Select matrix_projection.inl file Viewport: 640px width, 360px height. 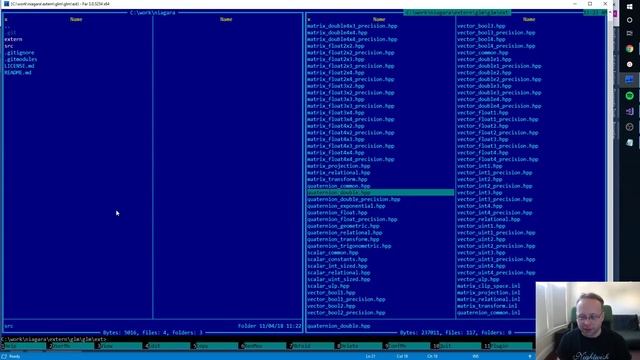pyautogui.click(x=489, y=293)
